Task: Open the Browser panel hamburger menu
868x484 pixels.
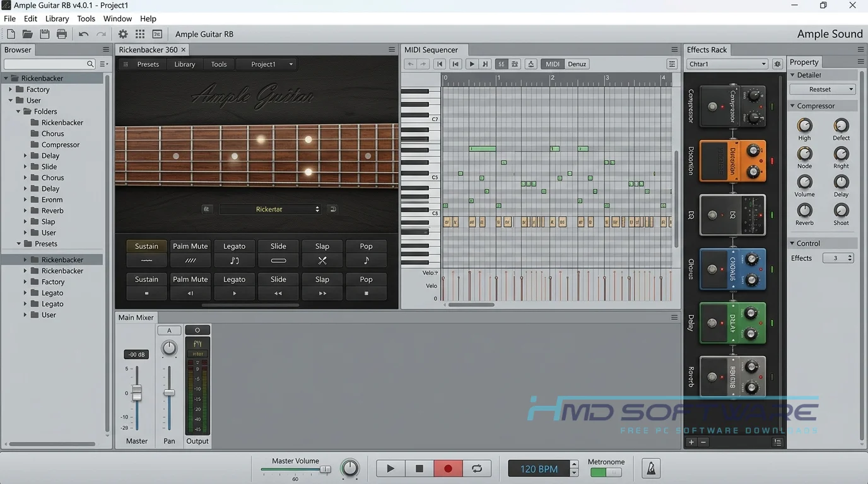Action: tap(106, 50)
